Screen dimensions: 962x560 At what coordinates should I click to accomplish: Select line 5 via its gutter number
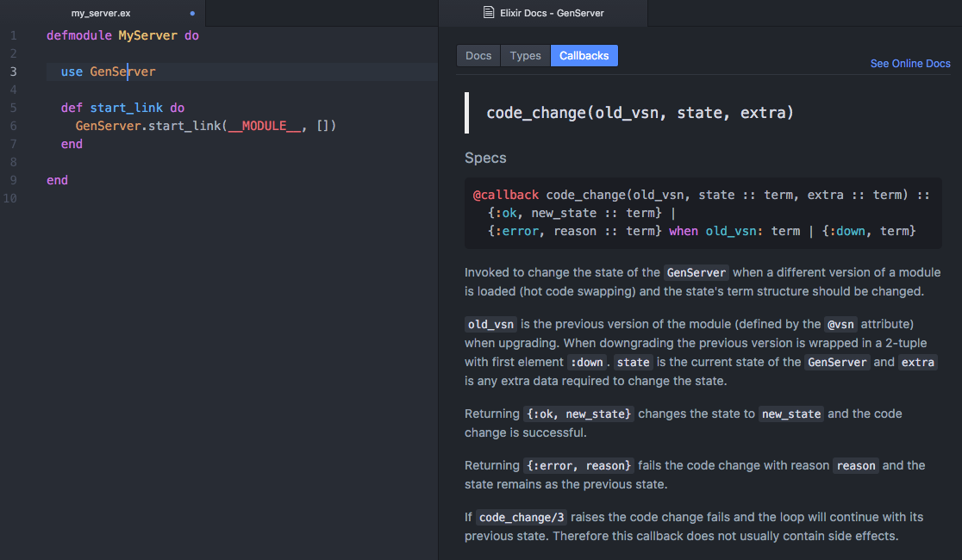(x=13, y=109)
